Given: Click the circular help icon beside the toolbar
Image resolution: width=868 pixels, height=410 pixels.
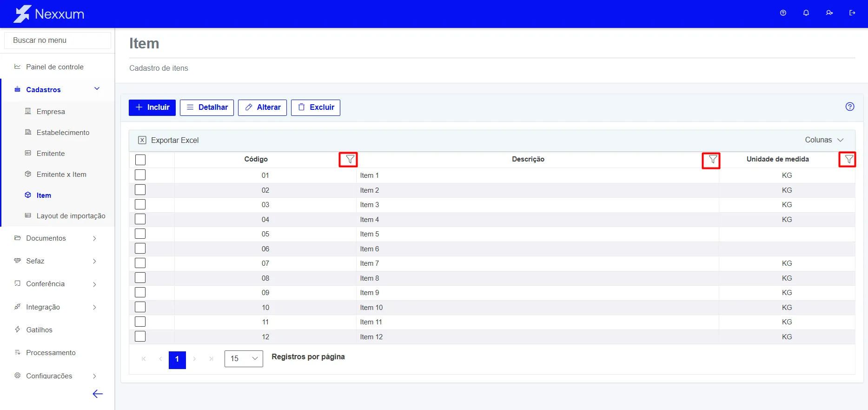Looking at the screenshot, I should pyautogui.click(x=850, y=107).
